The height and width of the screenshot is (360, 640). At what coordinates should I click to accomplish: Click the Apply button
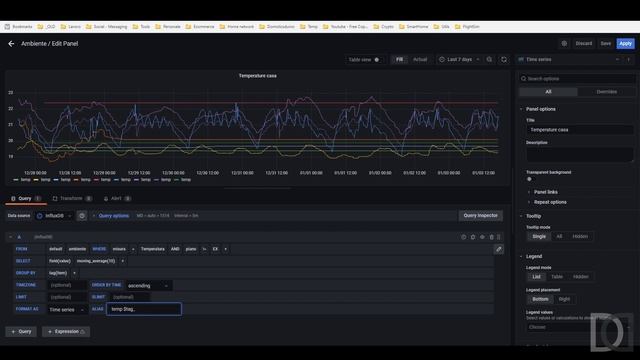pyautogui.click(x=625, y=43)
